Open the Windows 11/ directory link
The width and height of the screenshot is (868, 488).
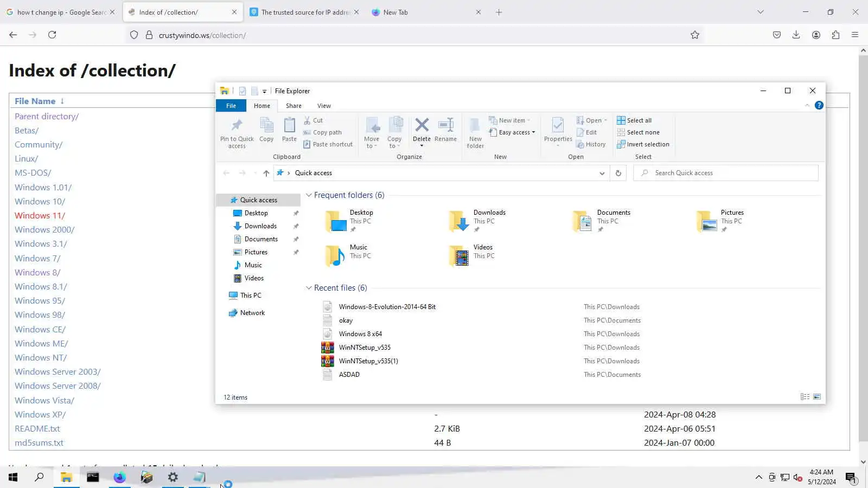[40, 216]
